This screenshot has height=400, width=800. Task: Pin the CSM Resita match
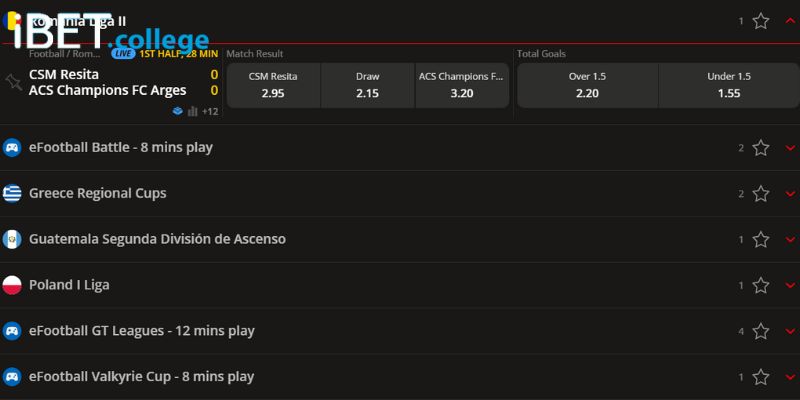13,82
